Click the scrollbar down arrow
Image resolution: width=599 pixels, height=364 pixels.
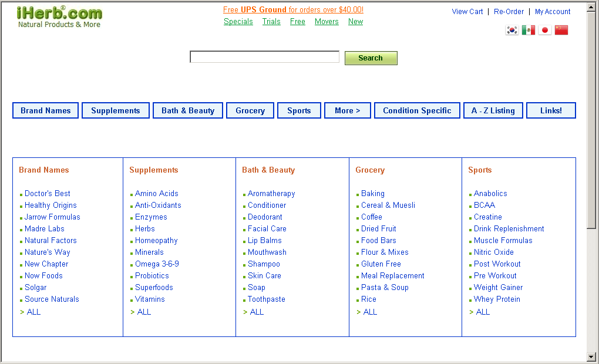[x=591, y=357]
